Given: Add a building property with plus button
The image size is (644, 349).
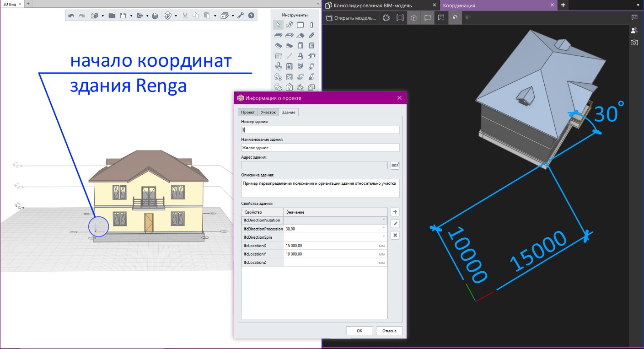Looking at the screenshot, I should point(396,212).
